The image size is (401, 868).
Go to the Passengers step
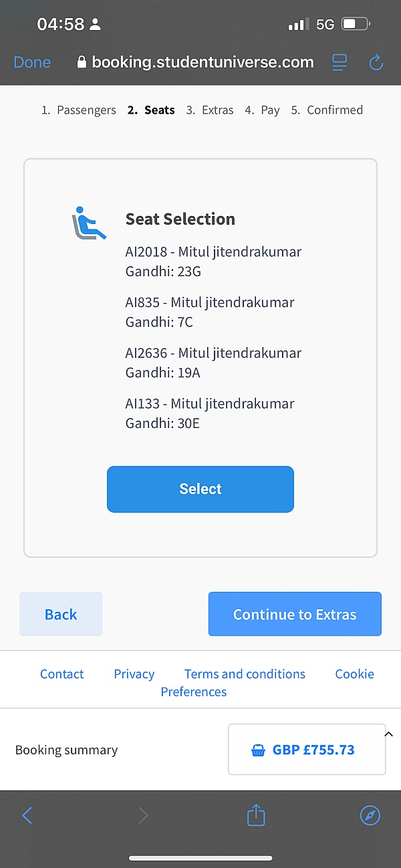coord(79,110)
